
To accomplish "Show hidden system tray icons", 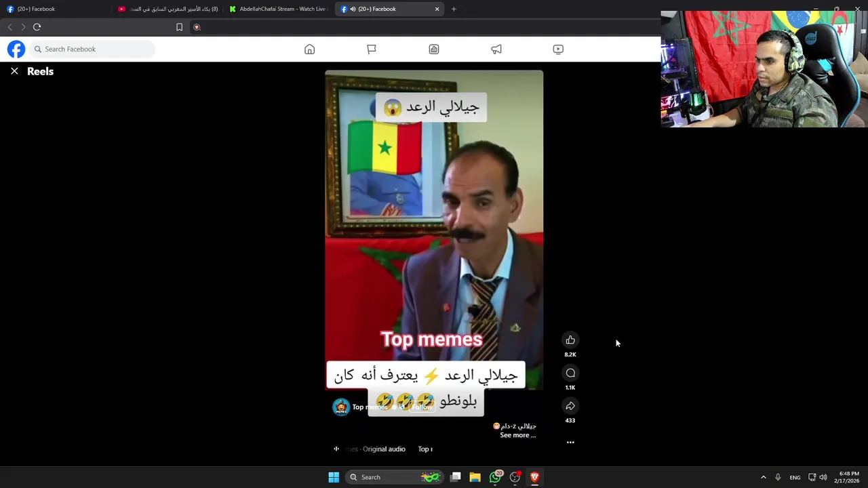I will pyautogui.click(x=763, y=477).
